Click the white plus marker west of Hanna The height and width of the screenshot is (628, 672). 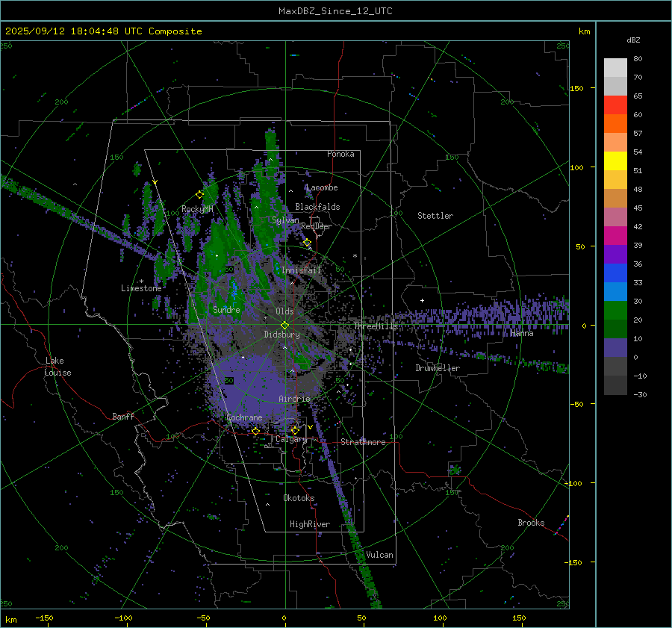[x=422, y=300]
